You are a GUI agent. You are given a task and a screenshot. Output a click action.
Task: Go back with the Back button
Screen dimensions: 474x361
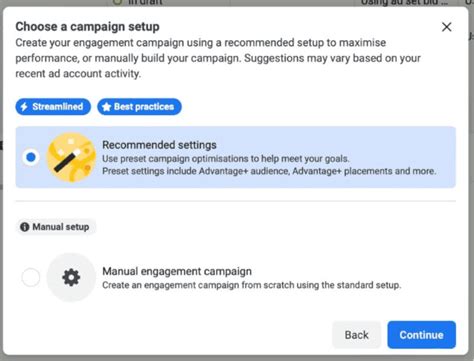click(x=356, y=335)
